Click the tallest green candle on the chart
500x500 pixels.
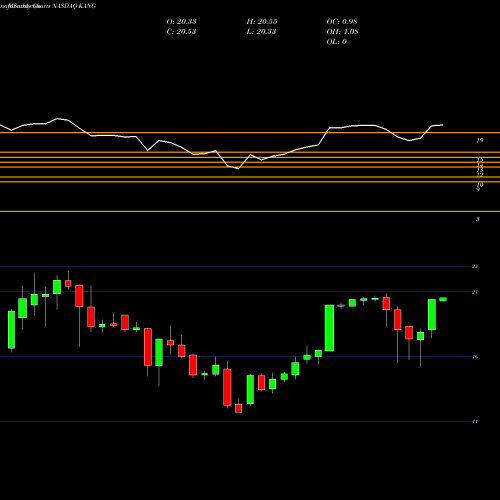329,328
